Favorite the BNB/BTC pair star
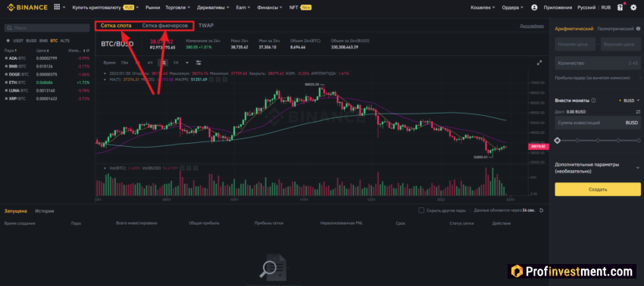 (x=6, y=66)
